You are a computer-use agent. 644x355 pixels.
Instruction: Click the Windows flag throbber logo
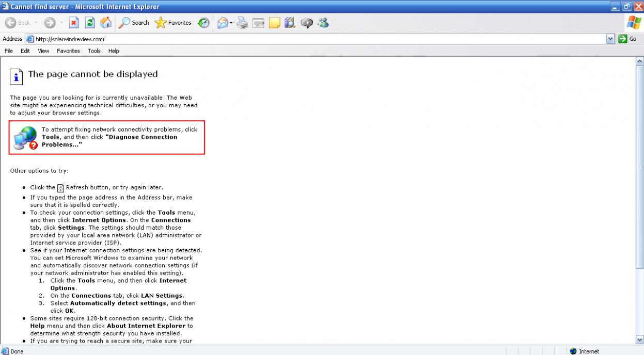pyautogui.click(x=634, y=23)
